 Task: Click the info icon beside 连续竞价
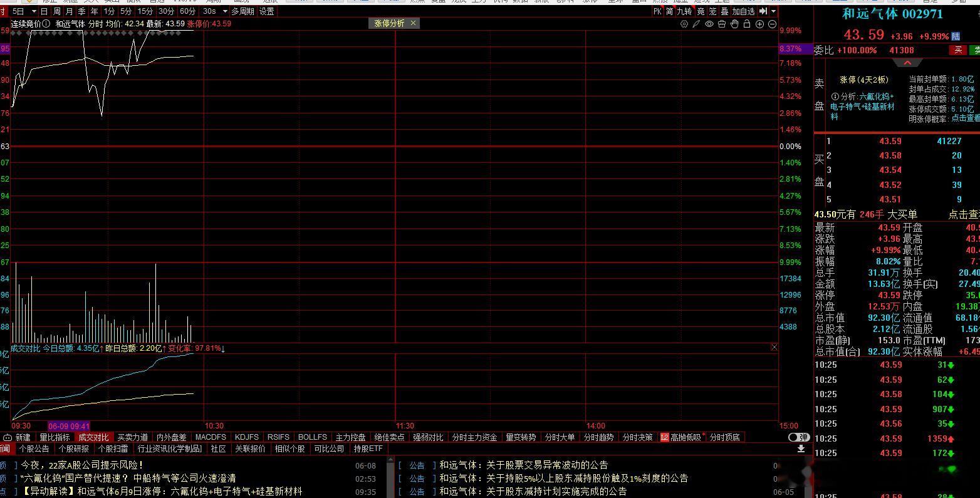[46, 24]
